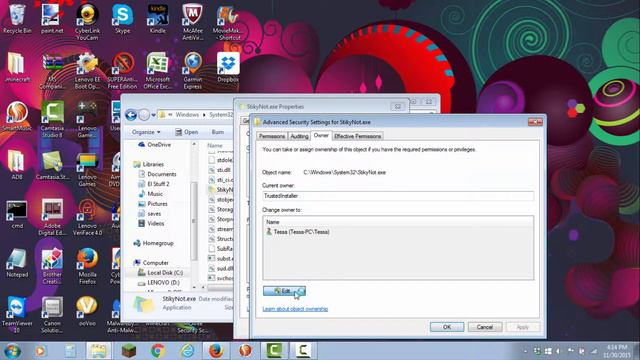The image size is (640, 360).
Task: Select OneDrive in Explorer navigation pane
Action: 155,145
